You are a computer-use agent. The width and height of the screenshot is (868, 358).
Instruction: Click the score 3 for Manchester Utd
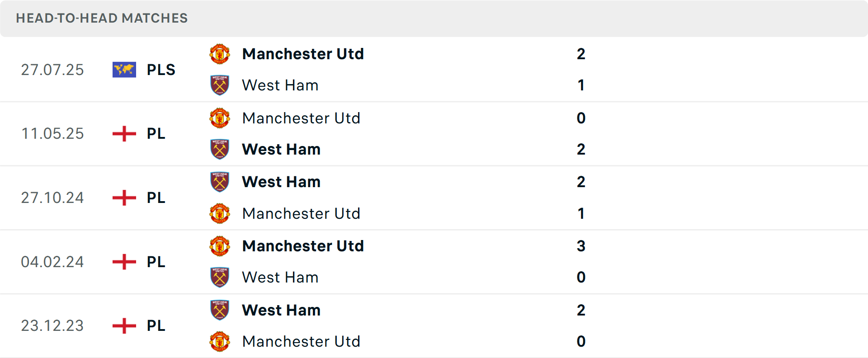coord(581,246)
